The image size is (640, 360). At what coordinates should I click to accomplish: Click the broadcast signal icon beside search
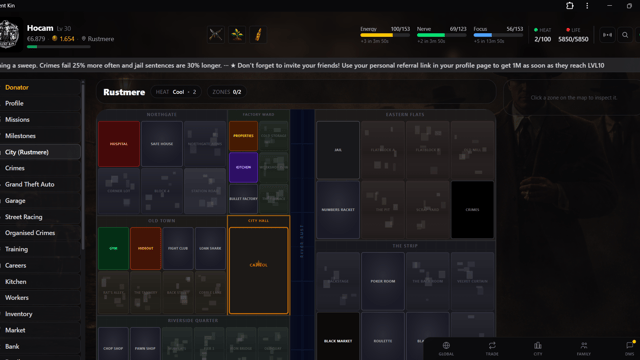607,35
